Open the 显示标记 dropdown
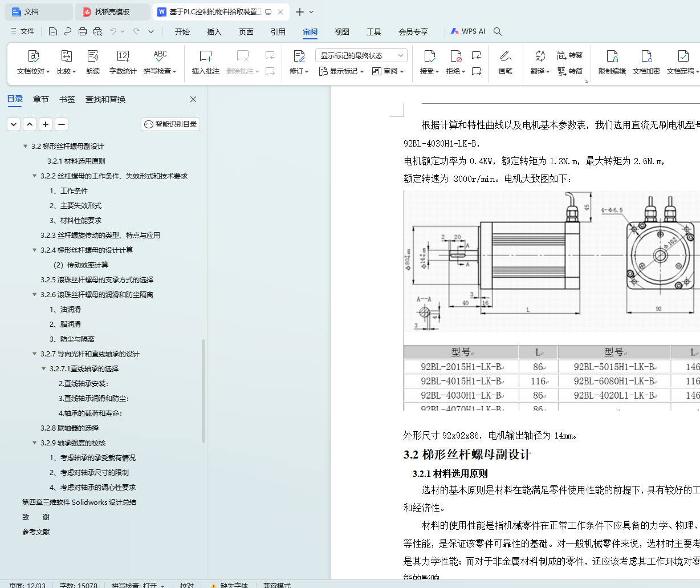 tap(341, 71)
